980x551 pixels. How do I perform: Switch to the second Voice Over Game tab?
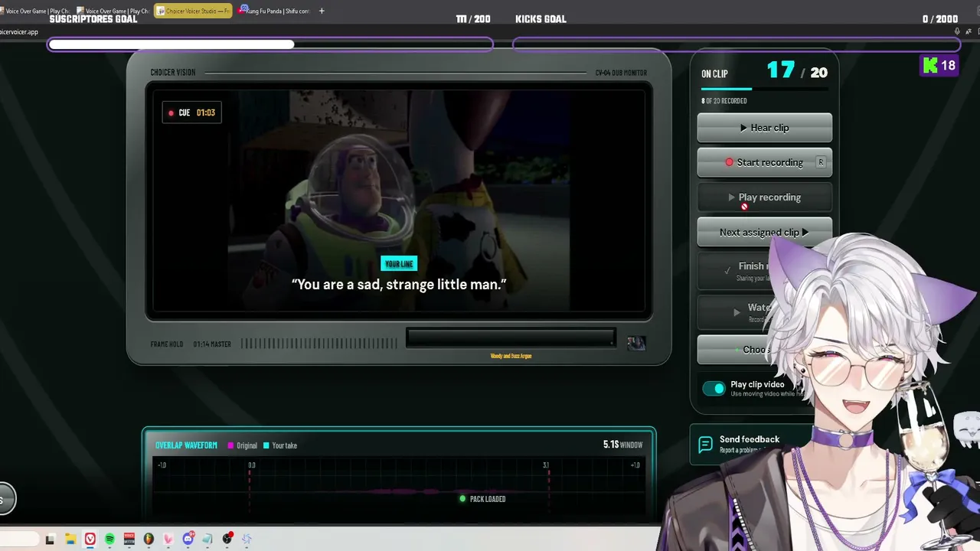tap(113, 11)
